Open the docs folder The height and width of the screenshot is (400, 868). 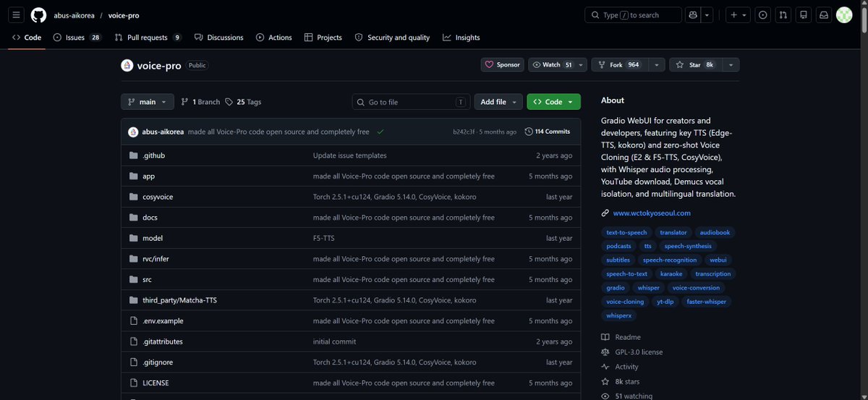[x=150, y=218]
